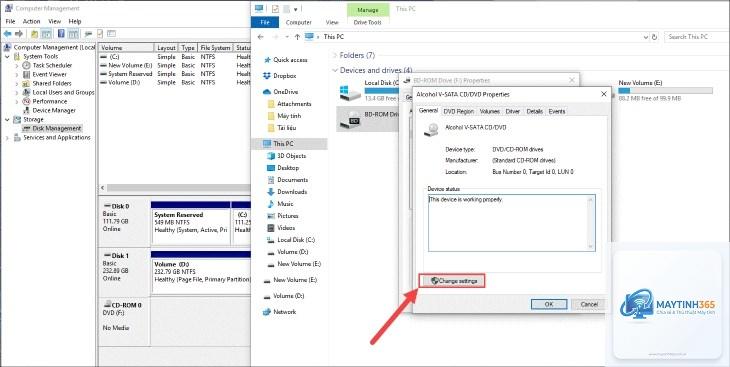The image size is (730, 367).
Task: Expand Services and Applications node
Action: [x=7, y=138]
